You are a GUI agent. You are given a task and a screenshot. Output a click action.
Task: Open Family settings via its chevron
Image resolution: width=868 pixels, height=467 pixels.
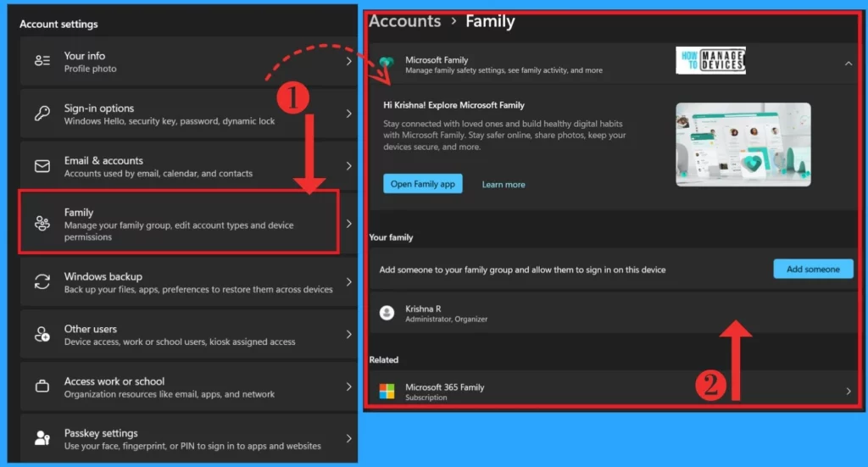point(348,224)
